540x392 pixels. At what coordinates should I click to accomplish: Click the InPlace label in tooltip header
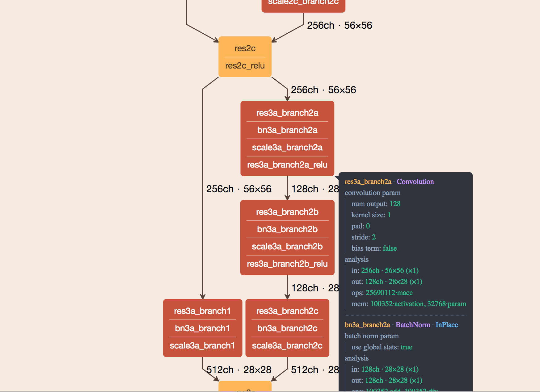tap(447, 325)
